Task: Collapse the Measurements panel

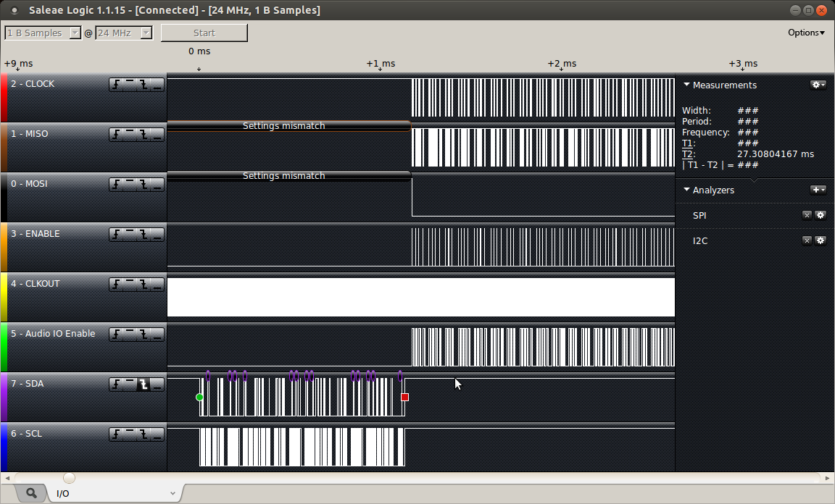Action: click(x=686, y=85)
